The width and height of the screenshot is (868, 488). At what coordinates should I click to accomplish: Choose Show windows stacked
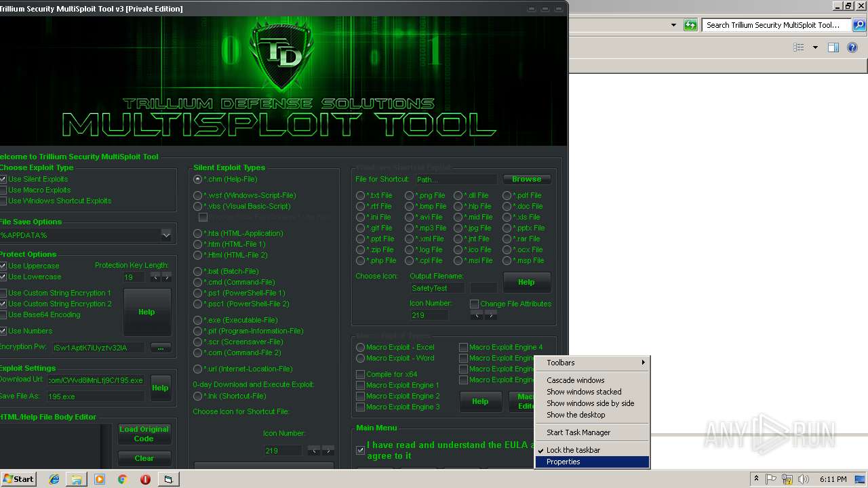[592, 392]
